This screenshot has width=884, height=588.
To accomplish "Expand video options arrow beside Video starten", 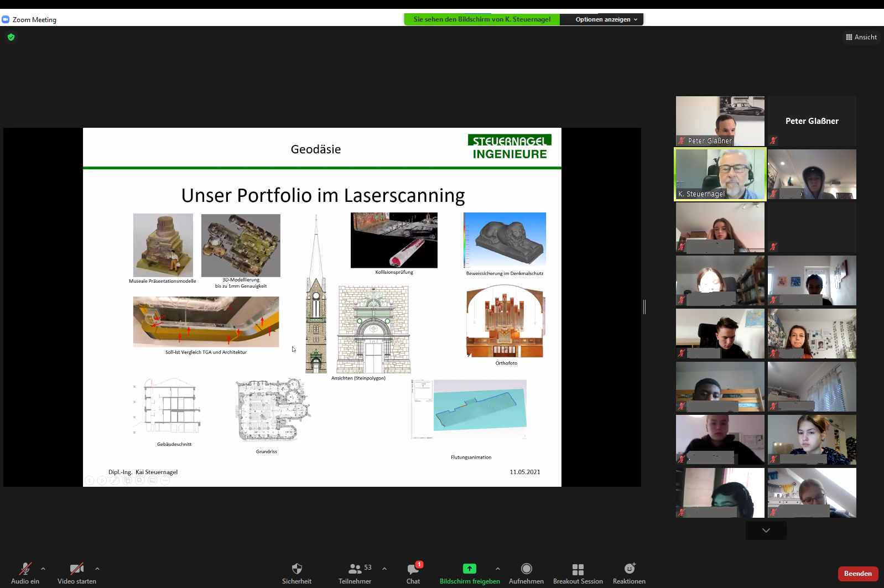I will pyautogui.click(x=97, y=569).
